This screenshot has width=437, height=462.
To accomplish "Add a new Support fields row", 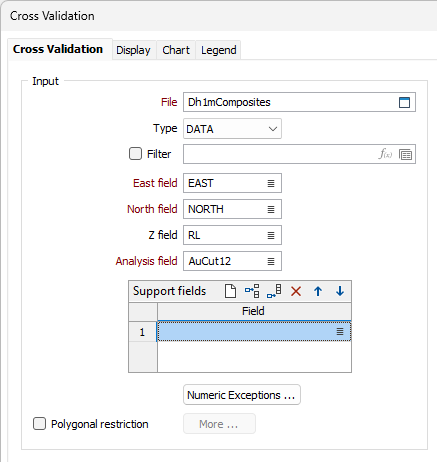I will click(230, 291).
